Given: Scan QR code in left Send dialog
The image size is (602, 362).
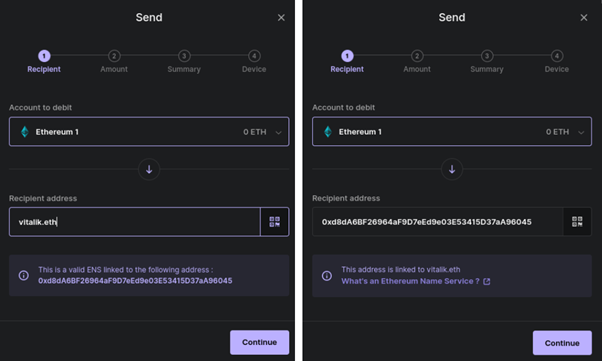Looking at the screenshot, I should pos(275,222).
